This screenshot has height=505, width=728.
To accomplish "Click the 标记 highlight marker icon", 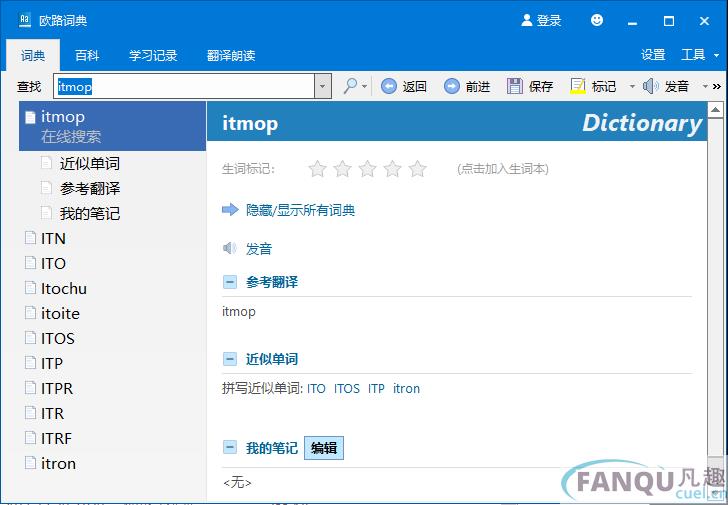I will tap(578, 86).
